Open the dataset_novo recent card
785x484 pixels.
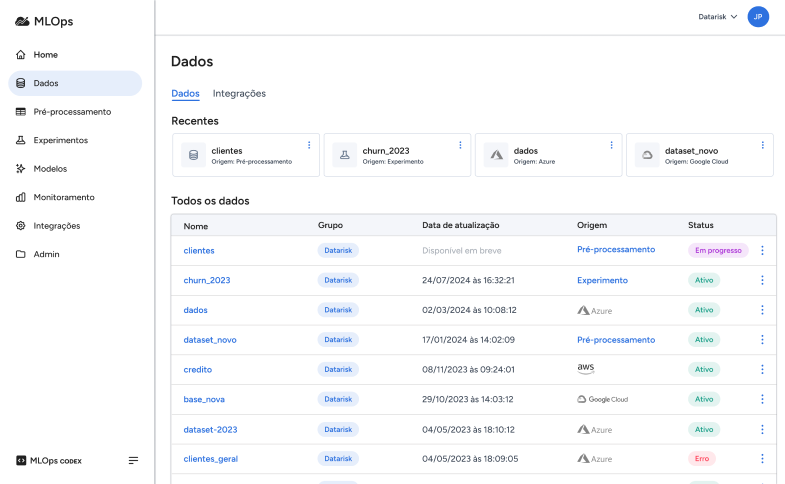(x=699, y=155)
